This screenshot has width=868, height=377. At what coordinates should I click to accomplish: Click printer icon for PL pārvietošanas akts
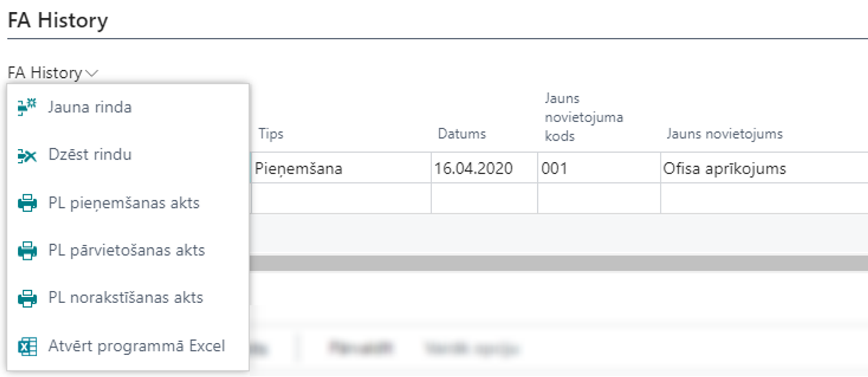[x=27, y=250]
